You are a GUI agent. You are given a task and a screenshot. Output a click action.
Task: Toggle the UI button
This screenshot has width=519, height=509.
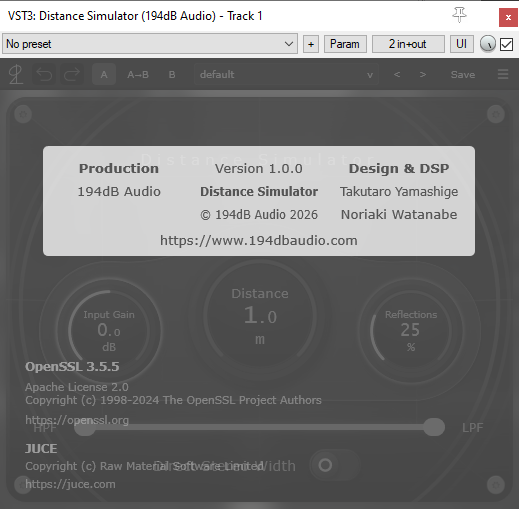coord(461,44)
